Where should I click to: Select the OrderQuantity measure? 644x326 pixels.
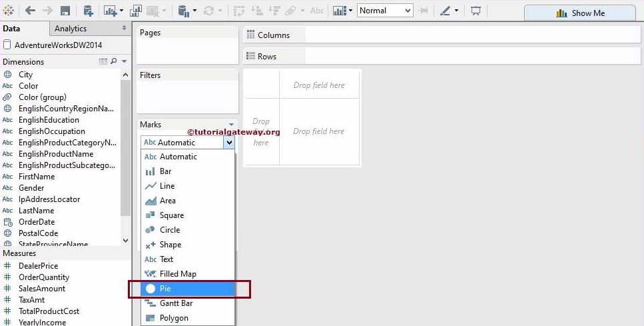point(43,277)
